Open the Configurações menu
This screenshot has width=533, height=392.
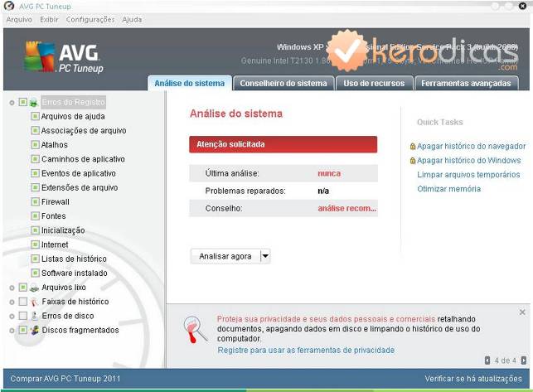90,20
